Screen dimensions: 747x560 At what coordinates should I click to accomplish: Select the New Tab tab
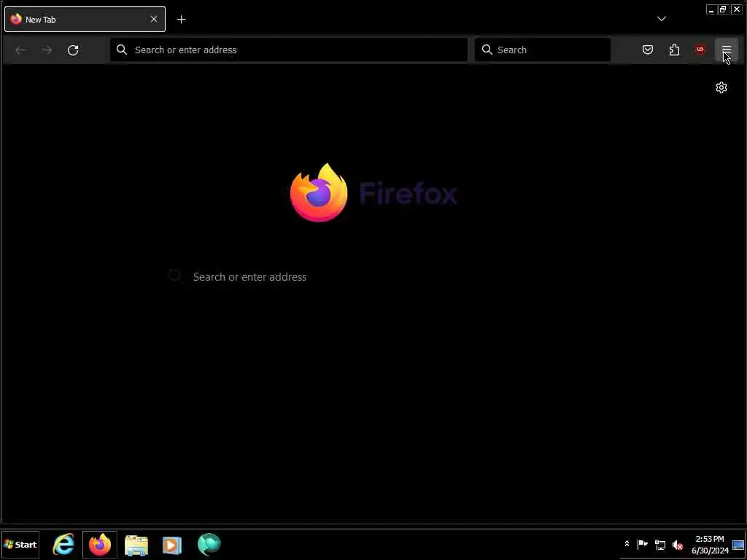pos(85,20)
